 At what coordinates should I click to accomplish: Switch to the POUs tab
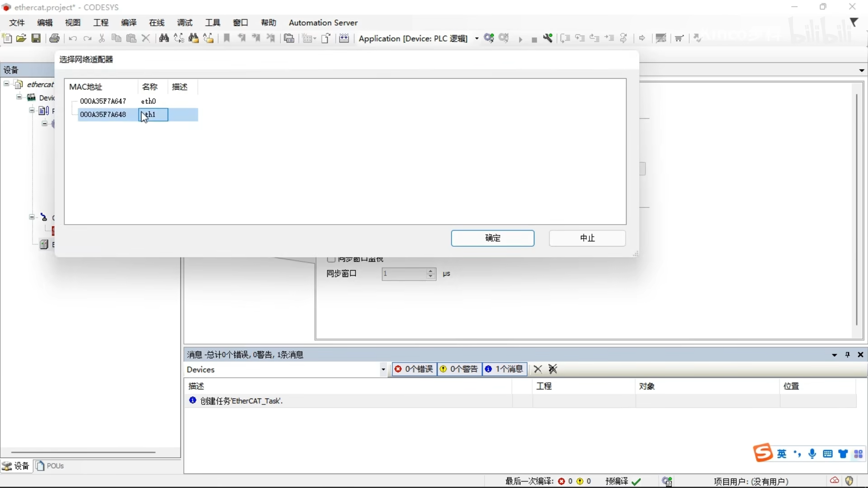[50, 466]
